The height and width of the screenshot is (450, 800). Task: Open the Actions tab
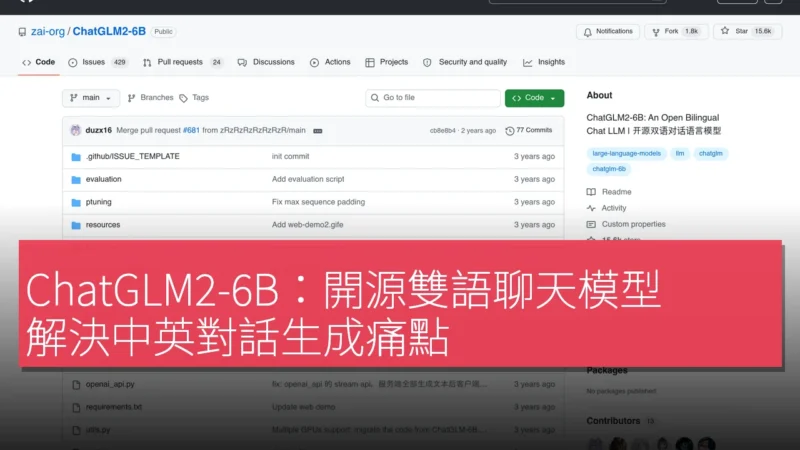[330, 62]
